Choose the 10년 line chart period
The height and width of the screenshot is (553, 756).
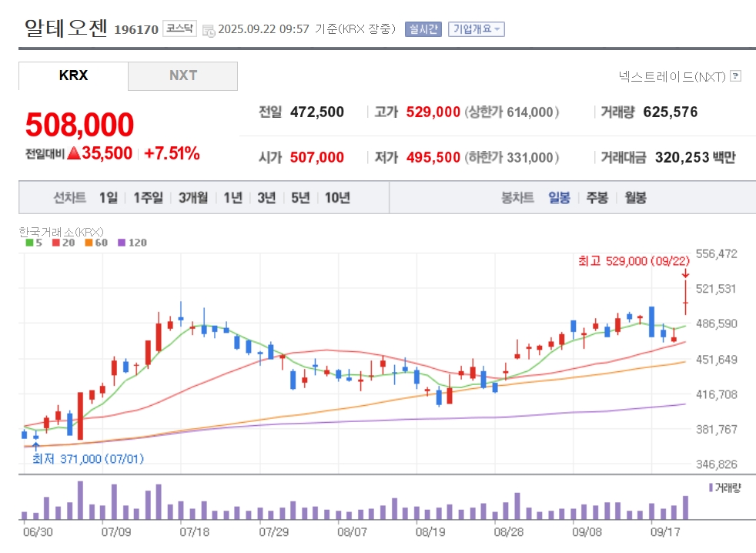click(x=337, y=197)
